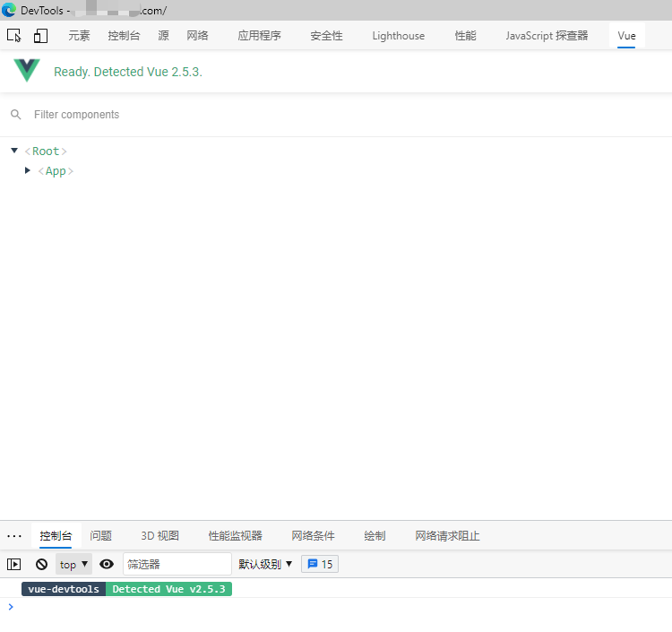Open the 15 issues badge

(320, 564)
